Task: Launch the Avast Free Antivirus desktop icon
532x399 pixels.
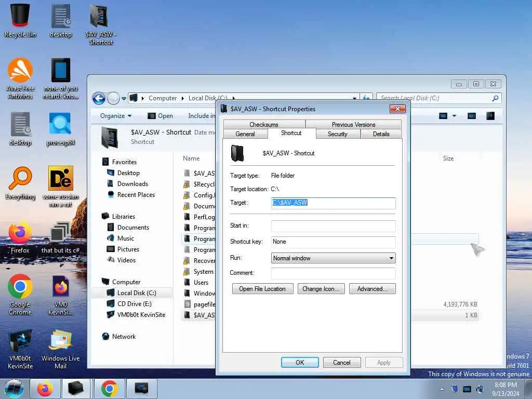Action: pyautogui.click(x=20, y=78)
